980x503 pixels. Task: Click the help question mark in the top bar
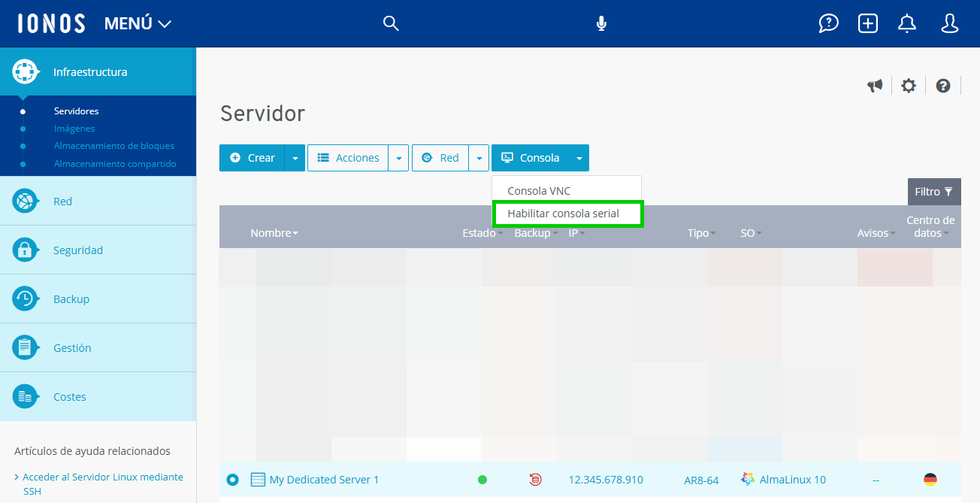828,23
